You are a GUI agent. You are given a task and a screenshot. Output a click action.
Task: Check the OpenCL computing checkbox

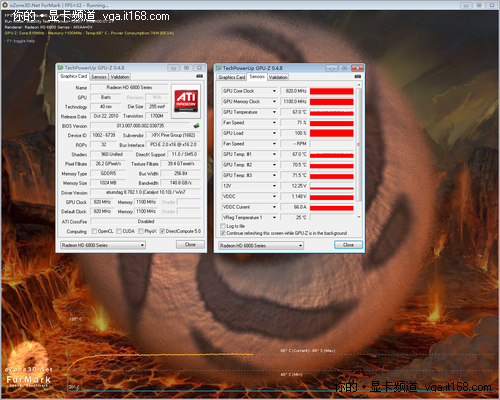(x=94, y=231)
